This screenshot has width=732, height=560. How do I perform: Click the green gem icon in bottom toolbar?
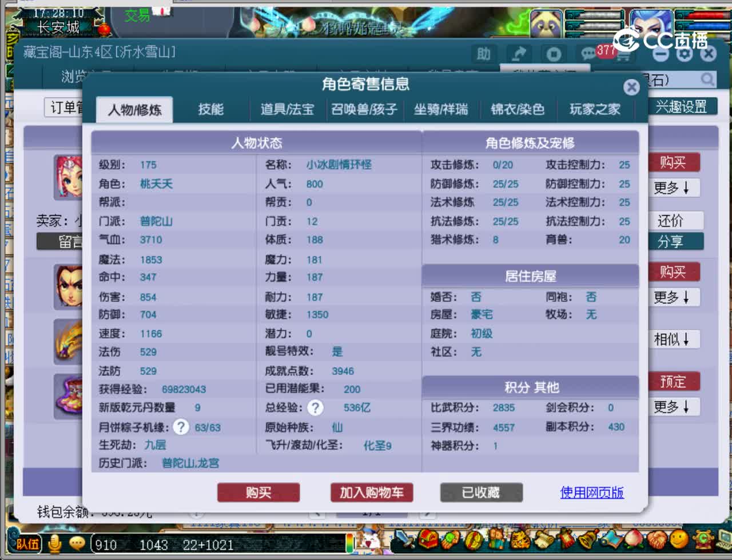coord(451,539)
